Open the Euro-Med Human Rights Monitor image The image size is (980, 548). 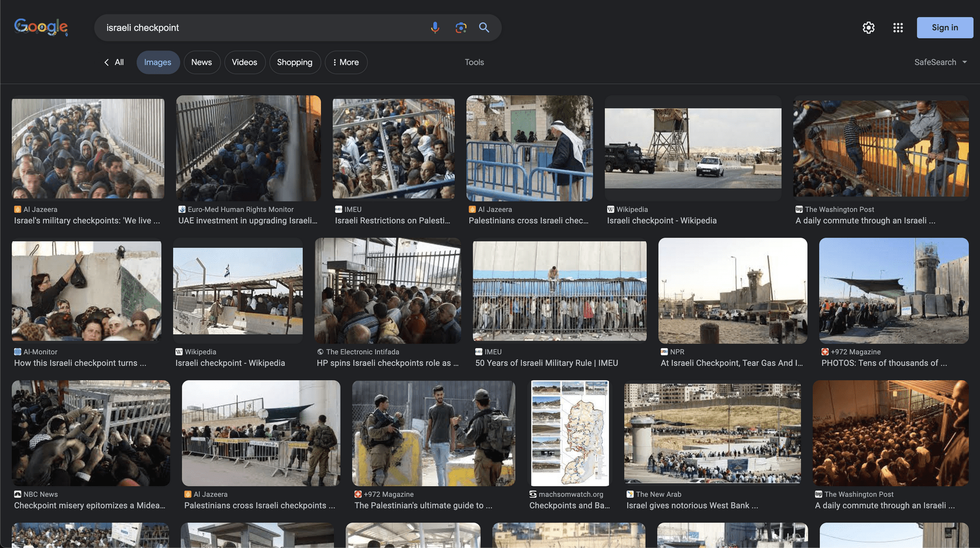[249, 148]
